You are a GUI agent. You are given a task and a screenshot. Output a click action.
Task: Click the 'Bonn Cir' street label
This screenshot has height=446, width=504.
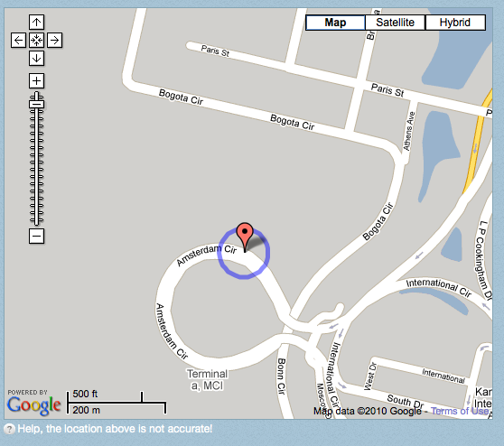[281, 376]
